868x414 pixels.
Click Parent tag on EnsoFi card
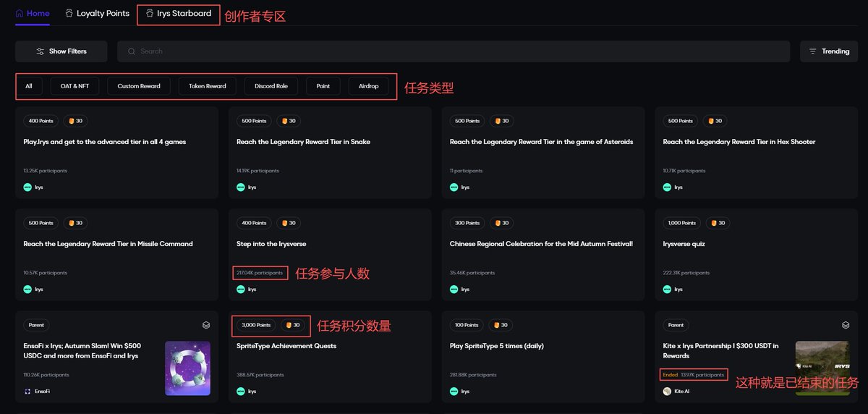(36, 325)
